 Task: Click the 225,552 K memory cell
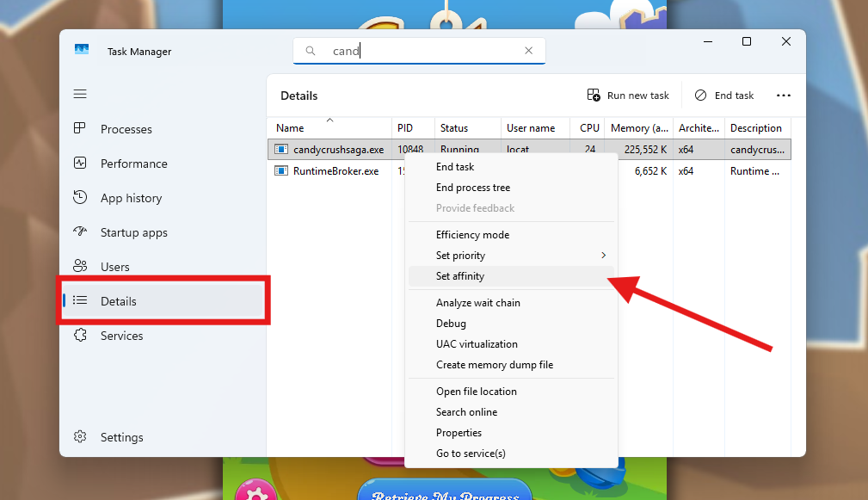(x=645, y=150)
